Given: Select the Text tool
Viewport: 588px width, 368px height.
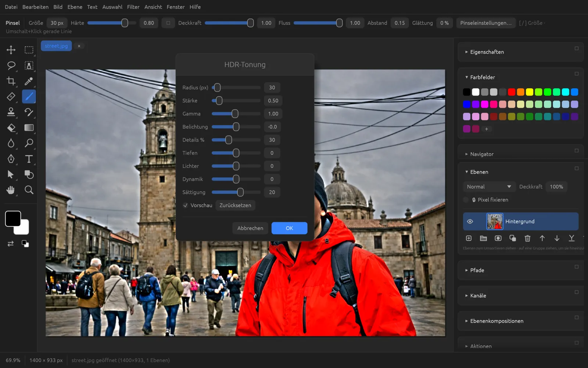Looking at the screenshot, I should point(29,159).
